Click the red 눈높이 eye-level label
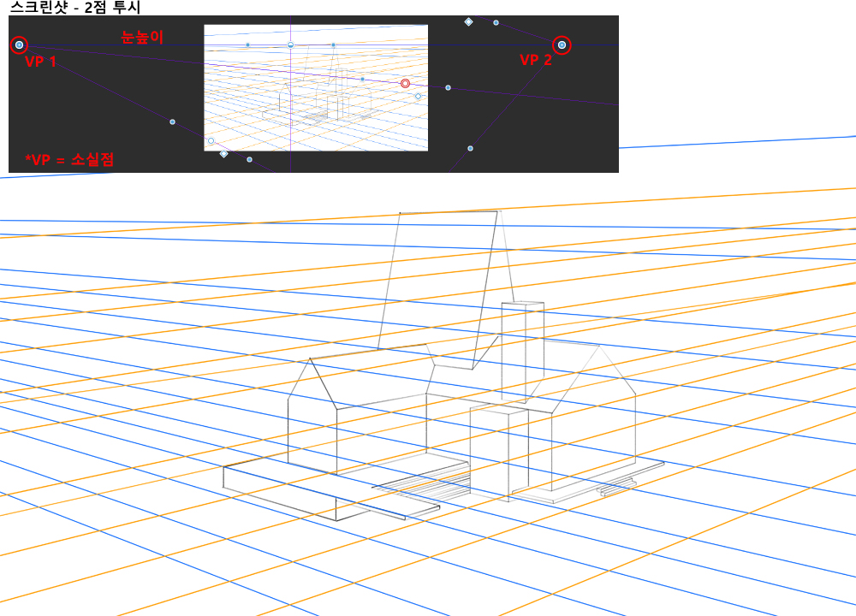 tap(141, 37)
